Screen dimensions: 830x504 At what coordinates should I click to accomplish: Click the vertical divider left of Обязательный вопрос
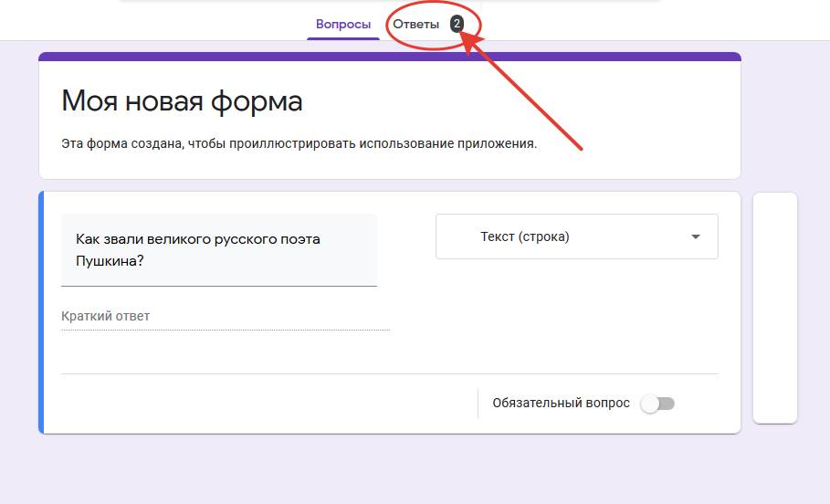pos(478,404)
